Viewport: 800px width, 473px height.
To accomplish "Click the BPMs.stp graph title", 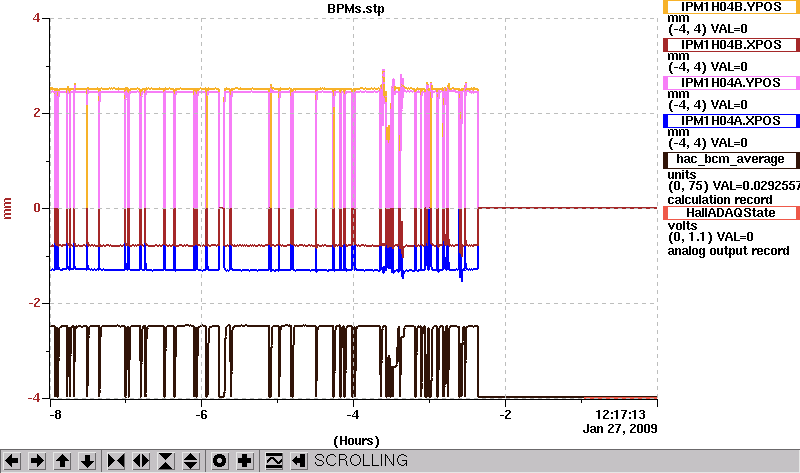I will click(x=356, y=9).
